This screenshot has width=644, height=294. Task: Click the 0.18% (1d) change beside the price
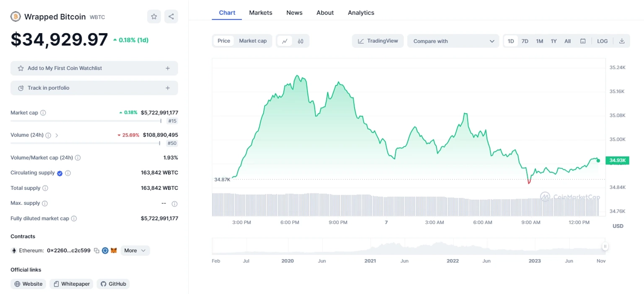point(131,40)
